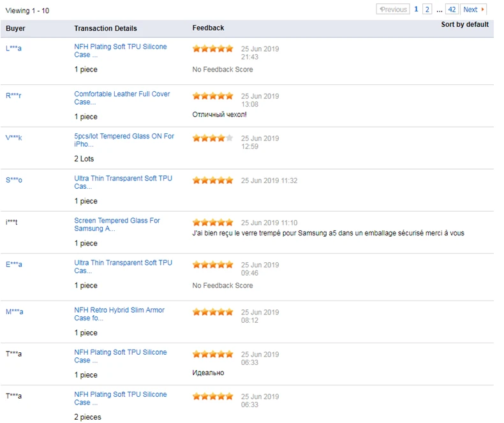Open NFH Plating link with Идеально feedback

(120, 356)
